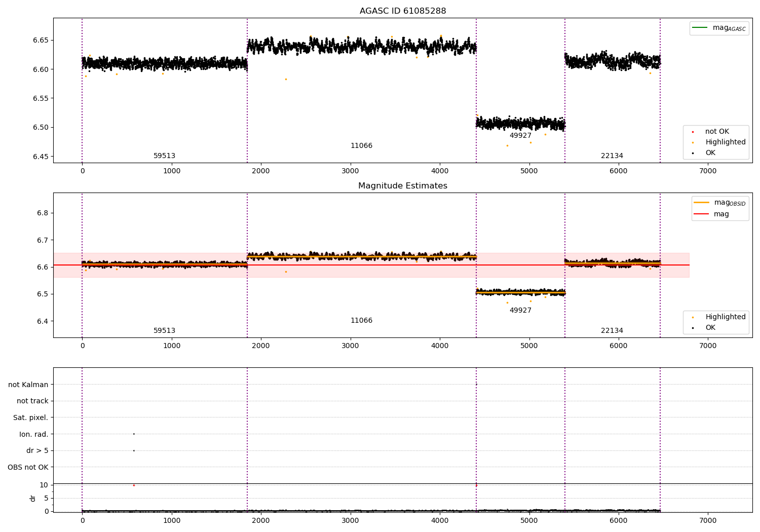This screenshot has width=760, height=532.
Task: Click the 'OBS not OK' row label
Action: pos(28,468)
